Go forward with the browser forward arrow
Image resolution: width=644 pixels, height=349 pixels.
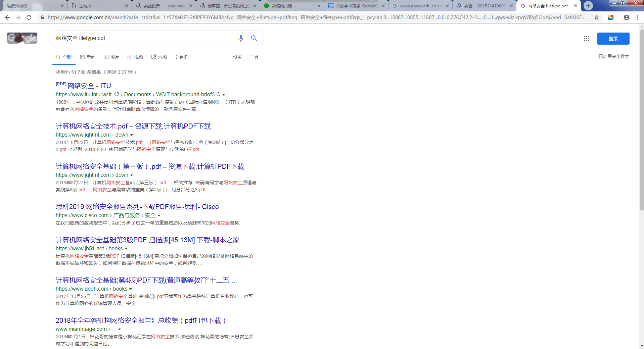[x=18, y=17]
